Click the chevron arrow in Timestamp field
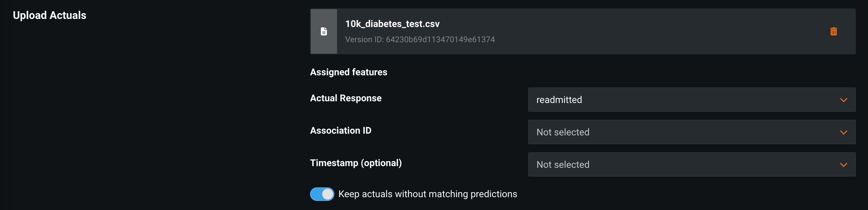 click(843, 165)
